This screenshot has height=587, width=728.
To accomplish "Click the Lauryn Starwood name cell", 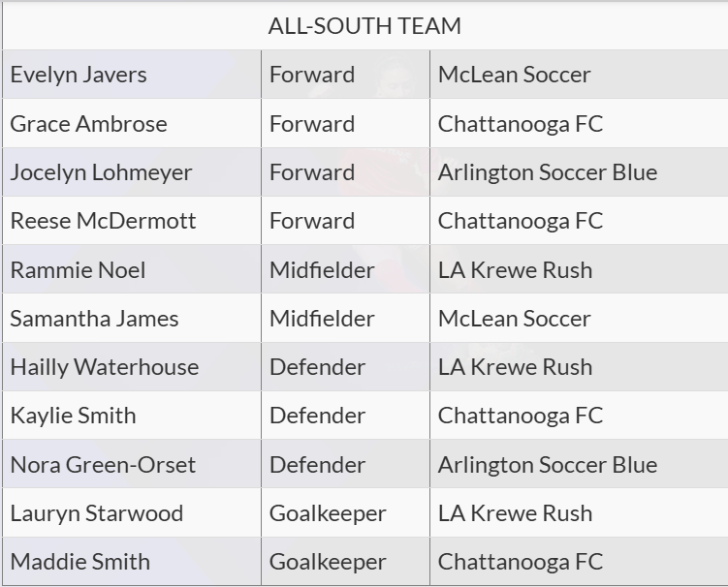I will pyautogui.click(x=96, y=513).
